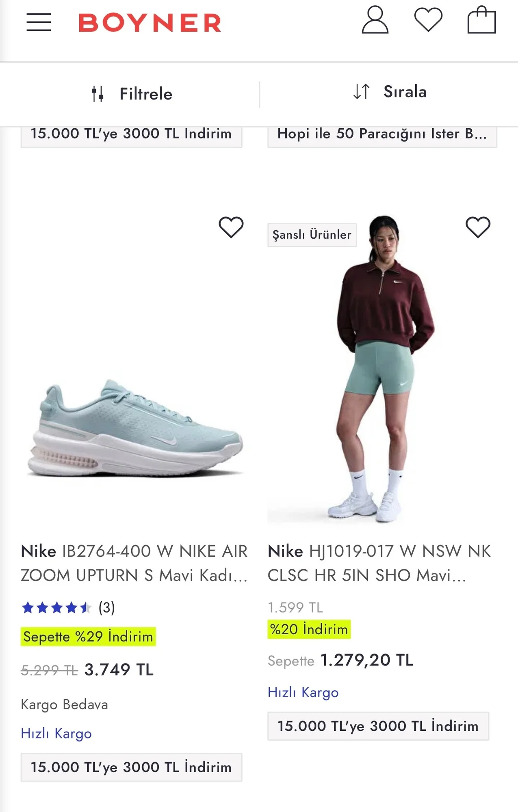
Task: Open the user account profile icon
Action: [x=375, y=20]
